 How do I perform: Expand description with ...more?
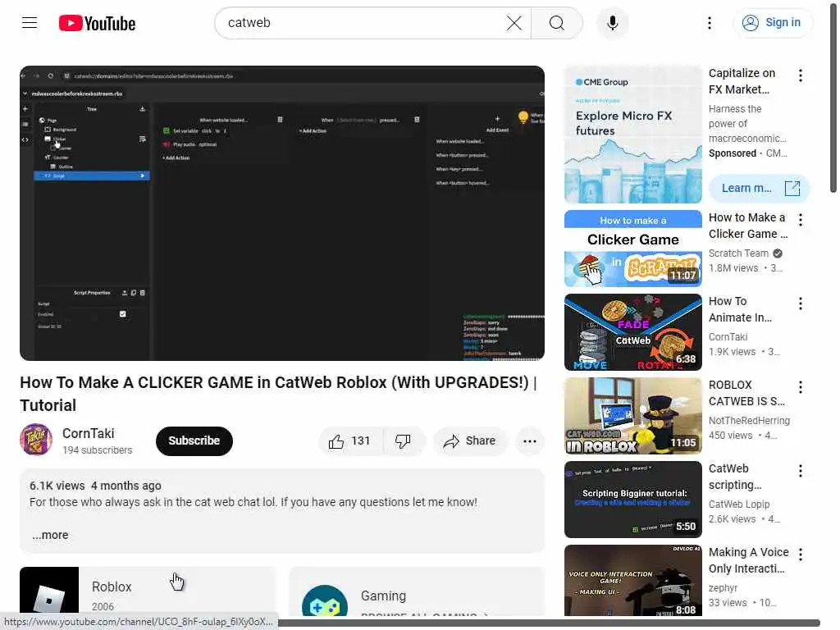(50, 535)
